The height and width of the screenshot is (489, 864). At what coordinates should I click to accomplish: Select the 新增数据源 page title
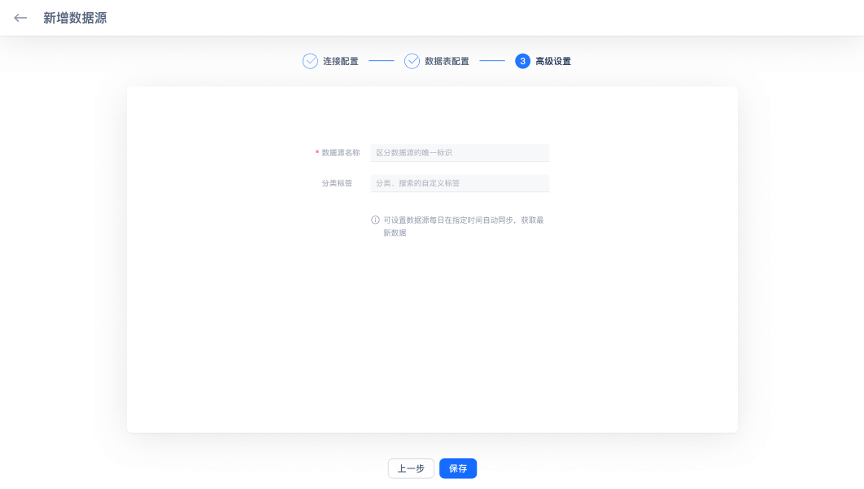(75, 18)
